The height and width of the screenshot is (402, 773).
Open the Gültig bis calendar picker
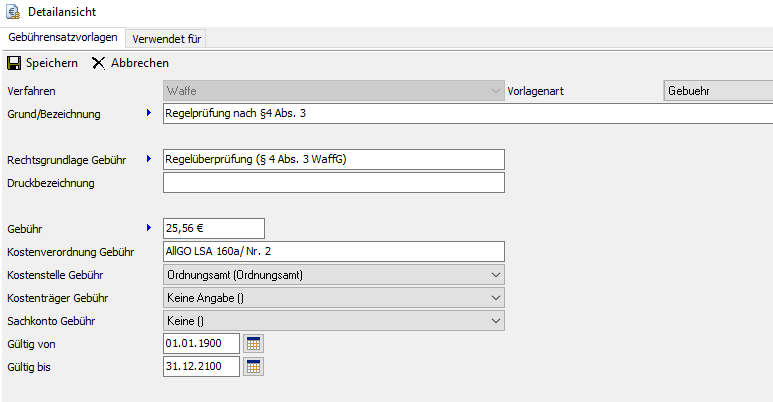(254, 366)
